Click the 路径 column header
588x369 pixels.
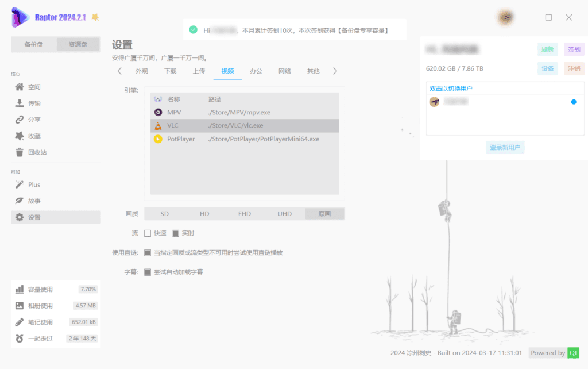tap(215, 99)
